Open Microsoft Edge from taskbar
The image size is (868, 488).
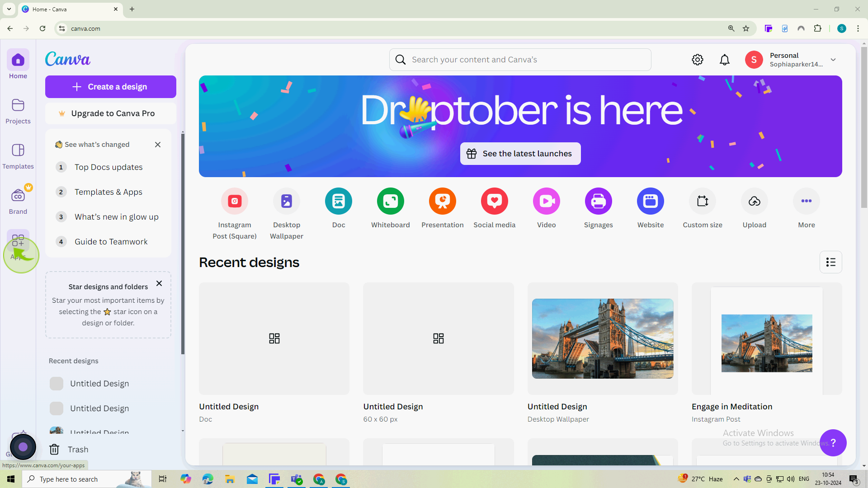208,479
